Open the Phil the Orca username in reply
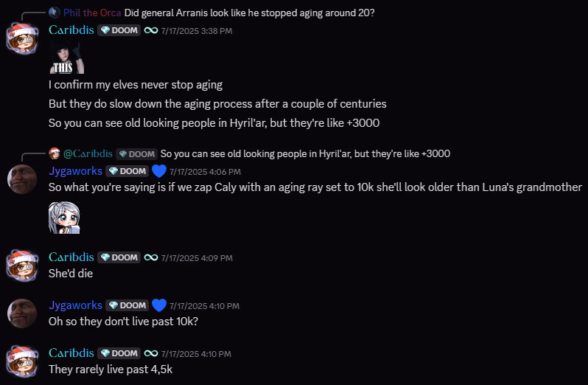 92,13
